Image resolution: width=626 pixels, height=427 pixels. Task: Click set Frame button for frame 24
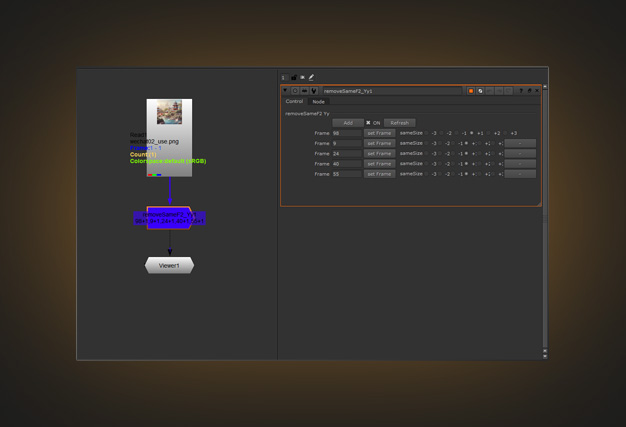tap(379, 153)
